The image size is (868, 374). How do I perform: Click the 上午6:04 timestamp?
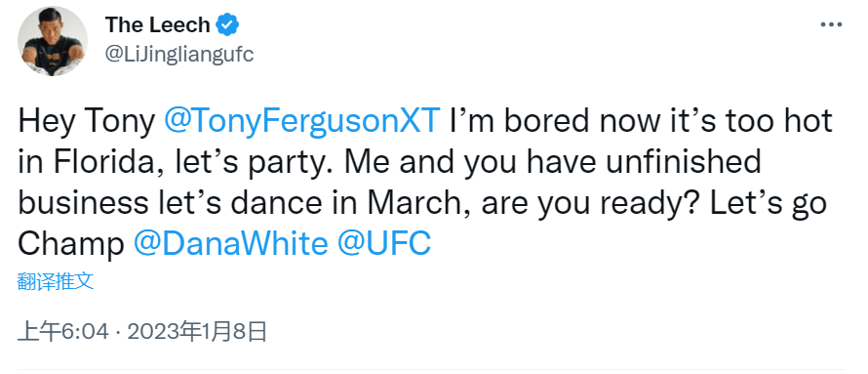(63, 332)
